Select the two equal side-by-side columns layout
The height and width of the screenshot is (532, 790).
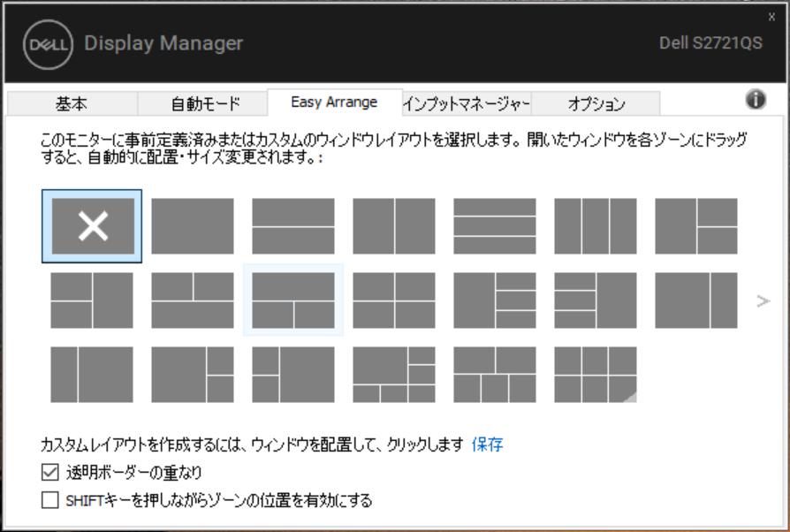(x=394, y=226)
